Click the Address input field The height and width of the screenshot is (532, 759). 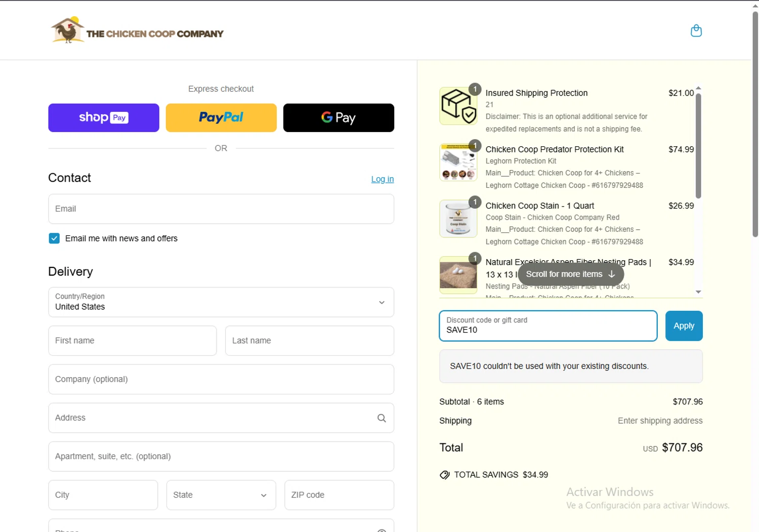pos(221,418)
